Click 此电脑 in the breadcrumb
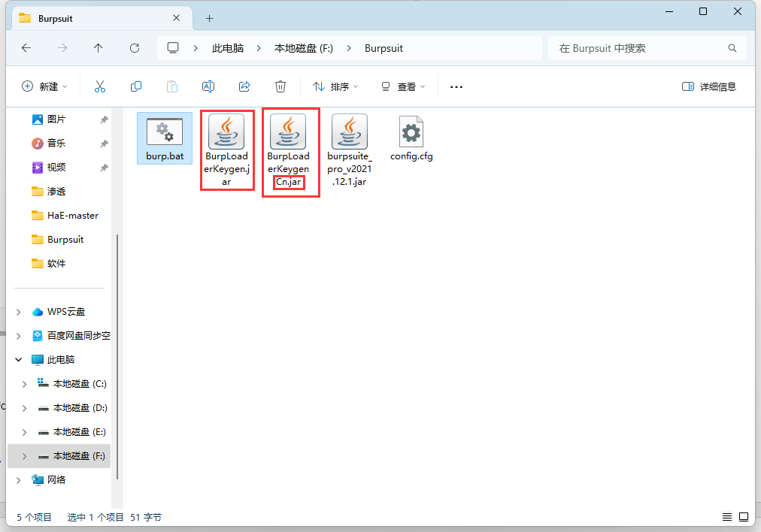This screenshot has height=532, width=761. pyautogui.click(x=228, y=48)
